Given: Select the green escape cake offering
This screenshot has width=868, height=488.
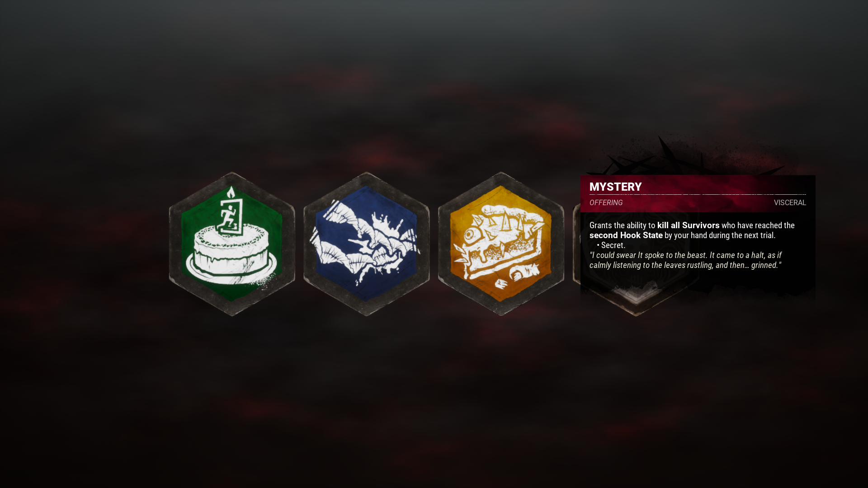Looking at the screenshot, I should coord(232,244).
